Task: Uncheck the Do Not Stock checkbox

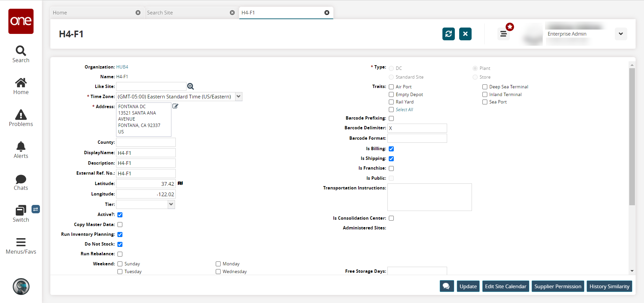Action: point(120,244)
